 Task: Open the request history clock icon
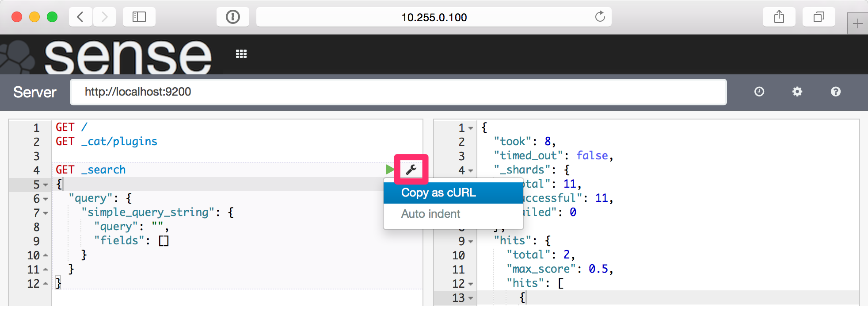coord(759,92)
